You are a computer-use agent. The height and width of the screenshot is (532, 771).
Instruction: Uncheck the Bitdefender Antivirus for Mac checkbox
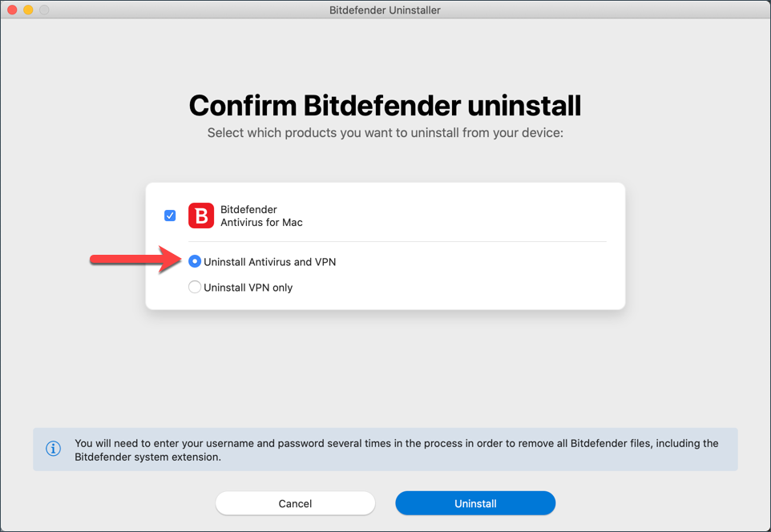170,216
